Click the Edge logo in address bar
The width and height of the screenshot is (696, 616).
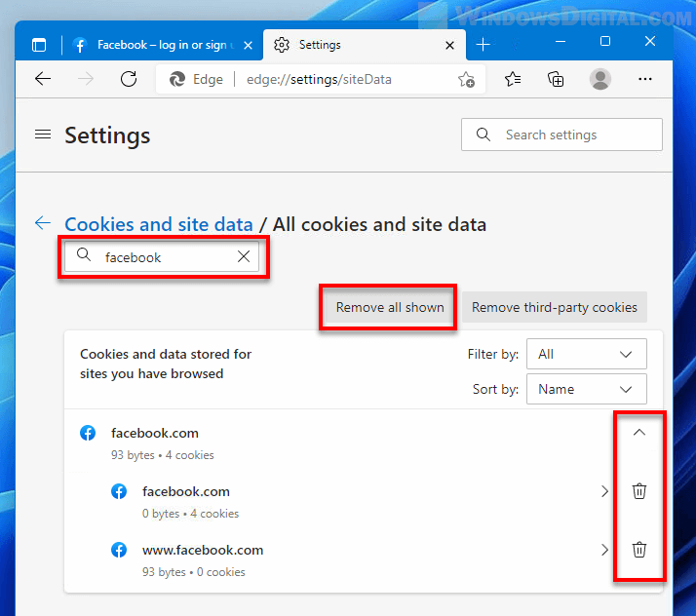(x=177, y=80)
